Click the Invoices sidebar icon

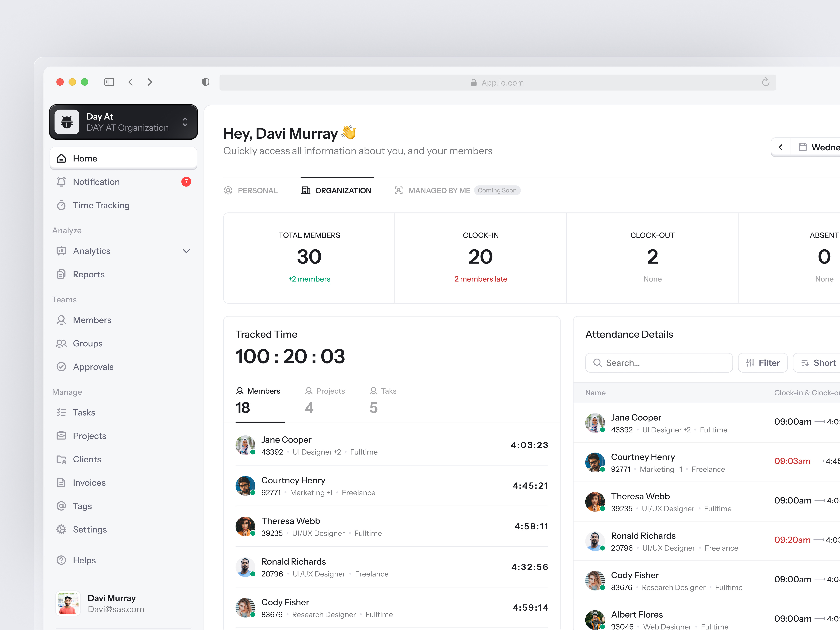click(61, 482)
